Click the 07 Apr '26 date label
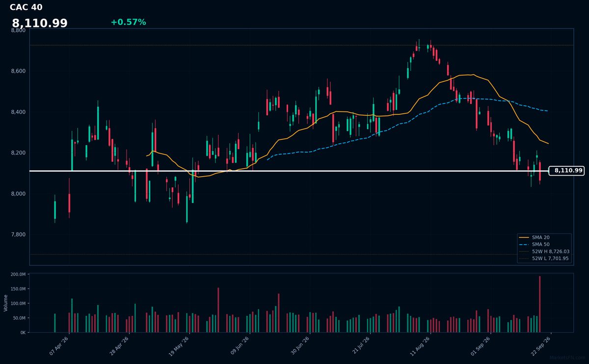The width and height of the screenshot is (589, 364). 59,346
